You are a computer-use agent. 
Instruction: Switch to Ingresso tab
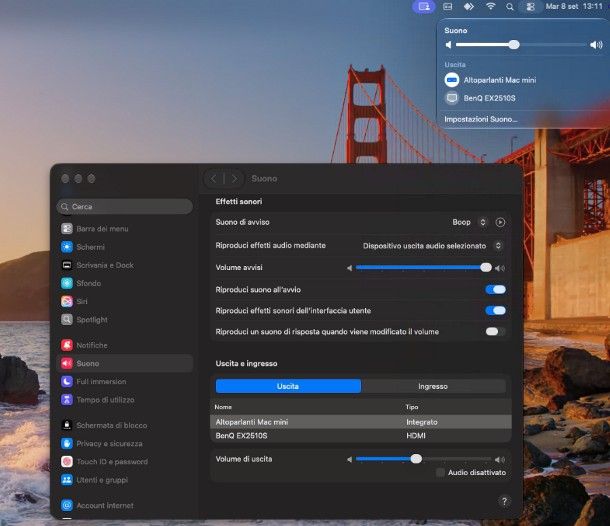(x=433, y=386)
